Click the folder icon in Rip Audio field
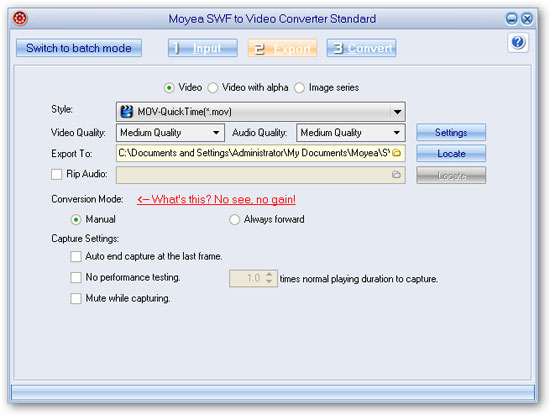The height and width of the screenshot is (415, 550). click(x=396, y=174)
